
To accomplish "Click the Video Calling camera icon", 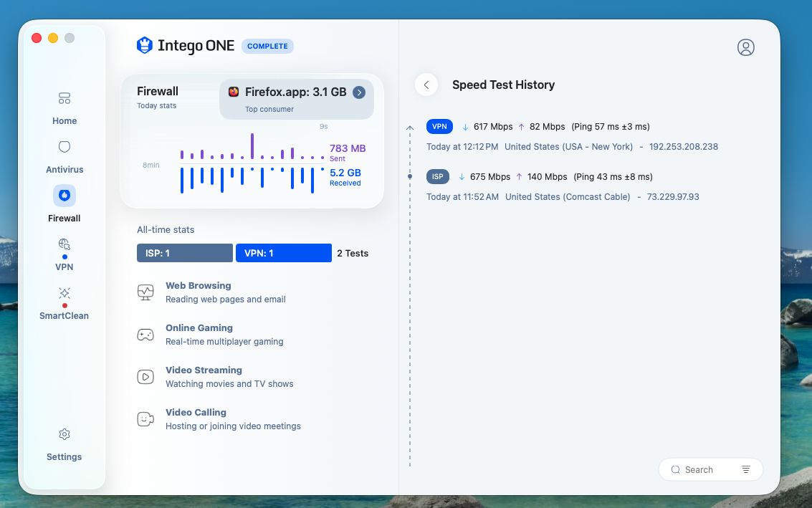I will coord(145,419).
